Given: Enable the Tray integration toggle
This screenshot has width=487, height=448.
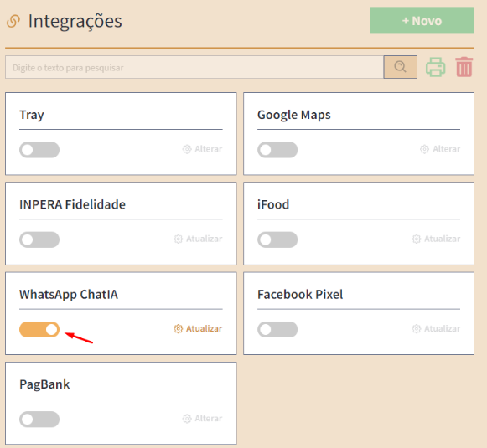Looking at the screenshot, I should point(39,150).
